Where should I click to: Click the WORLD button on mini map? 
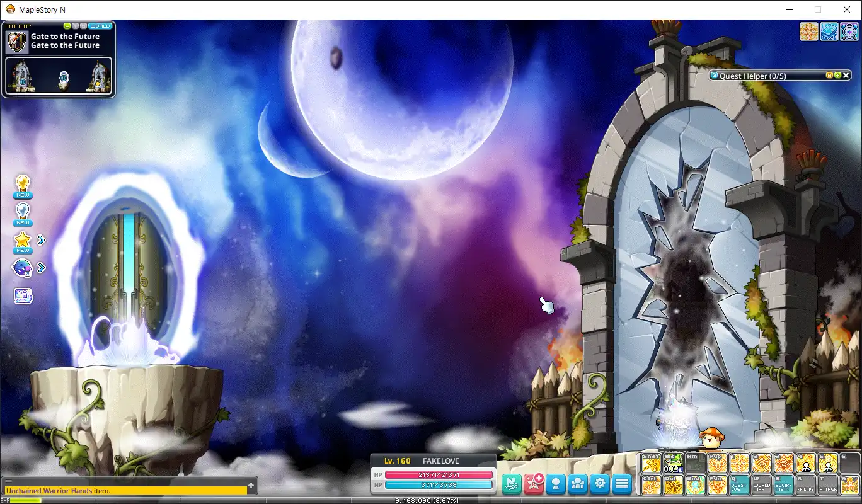tap(100, 26)
